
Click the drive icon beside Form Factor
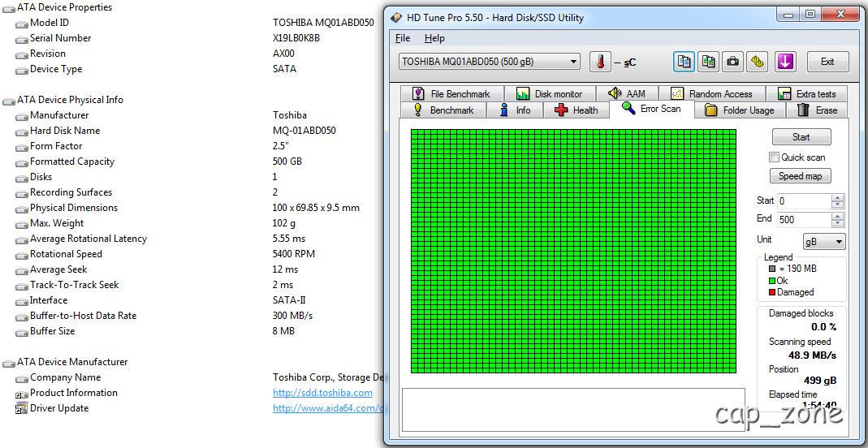pos(22,147)
